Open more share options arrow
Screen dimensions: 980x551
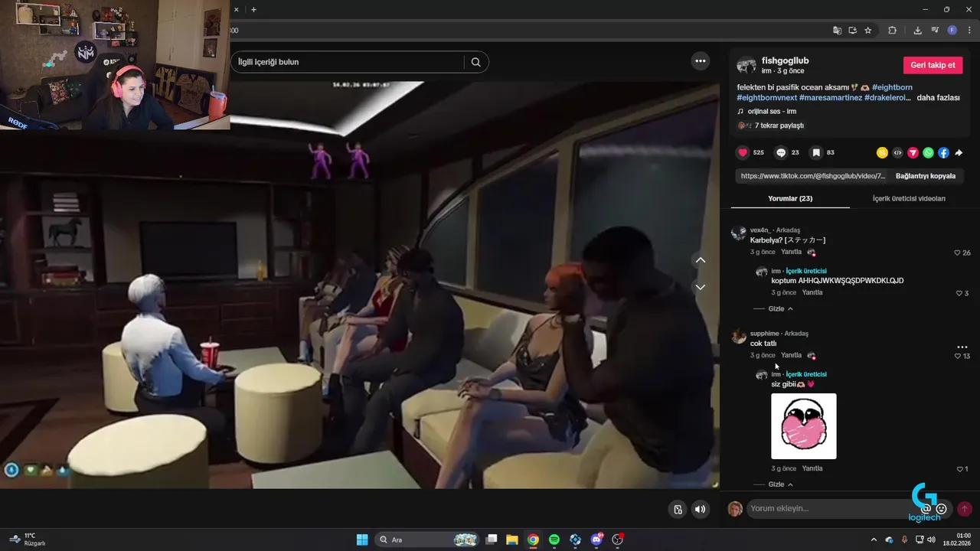959,153
